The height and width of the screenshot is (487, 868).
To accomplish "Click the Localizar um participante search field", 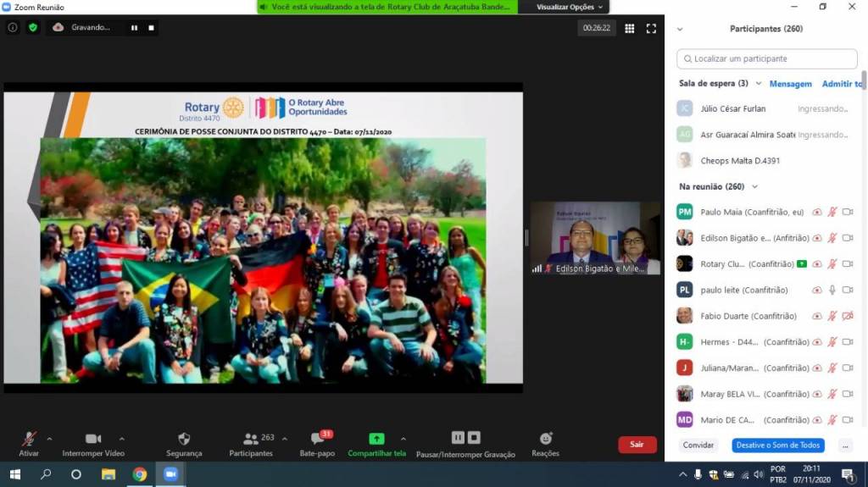I will point(767,58).
